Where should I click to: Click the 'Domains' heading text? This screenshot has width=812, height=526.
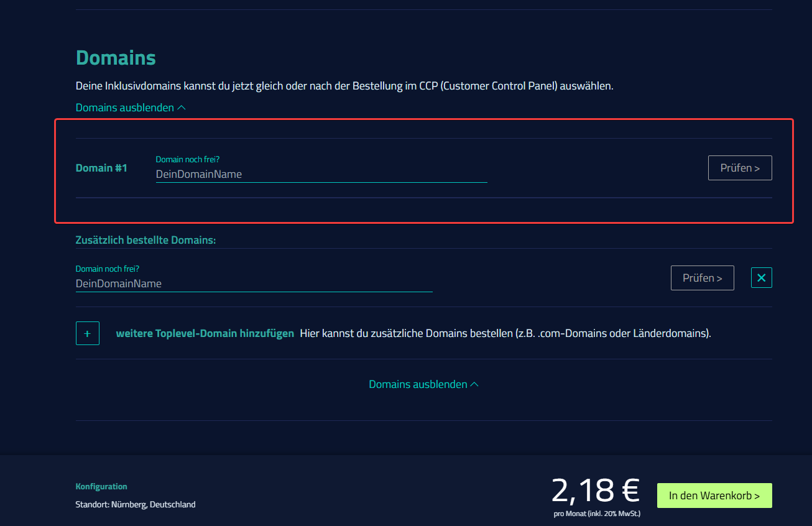(116, 58)
